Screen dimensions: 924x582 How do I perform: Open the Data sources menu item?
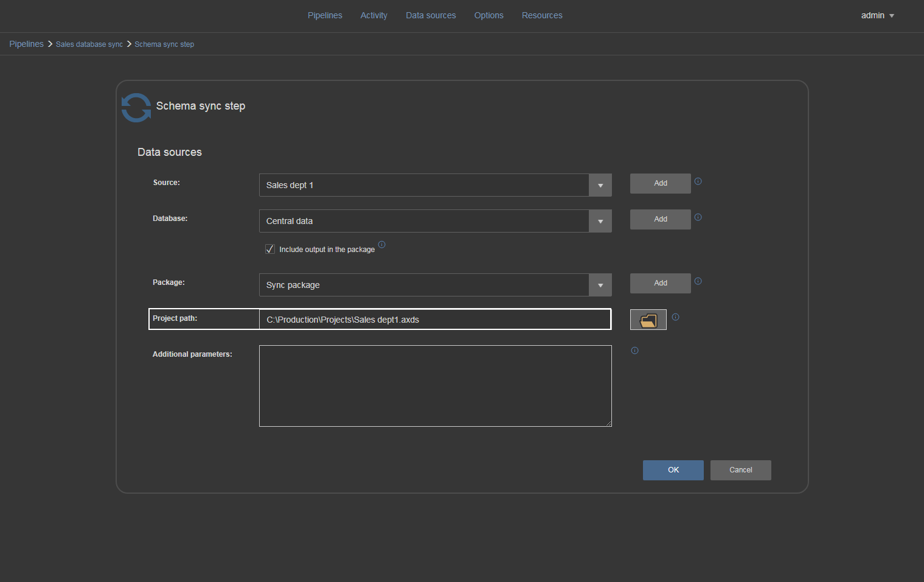click(x=431, y=15)
